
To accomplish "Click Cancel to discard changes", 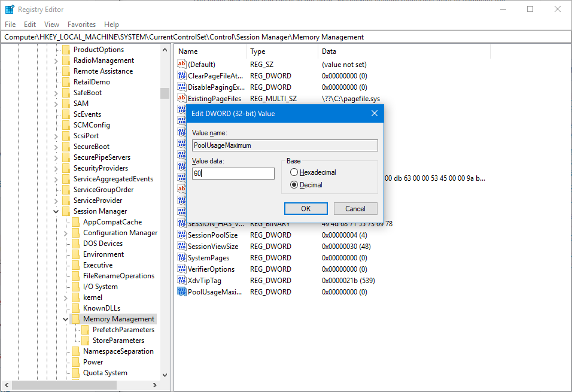I will click(x=355, y=208).
